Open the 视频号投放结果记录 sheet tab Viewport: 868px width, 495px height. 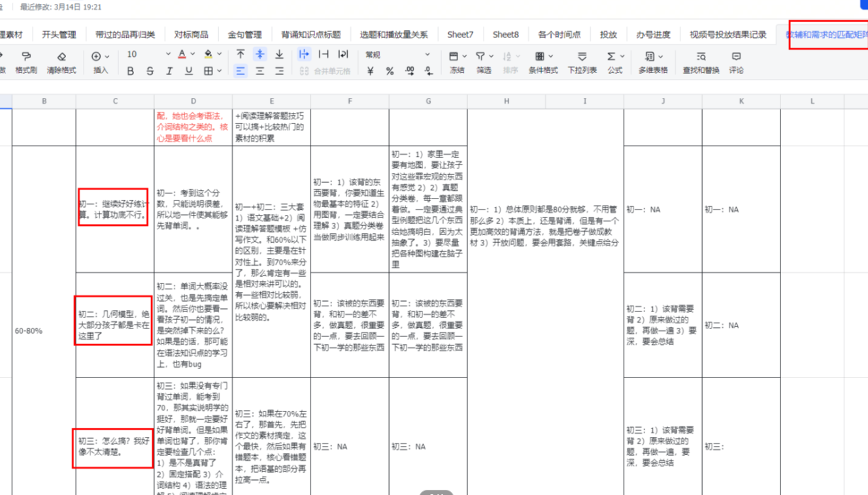(x=727, y=35)
